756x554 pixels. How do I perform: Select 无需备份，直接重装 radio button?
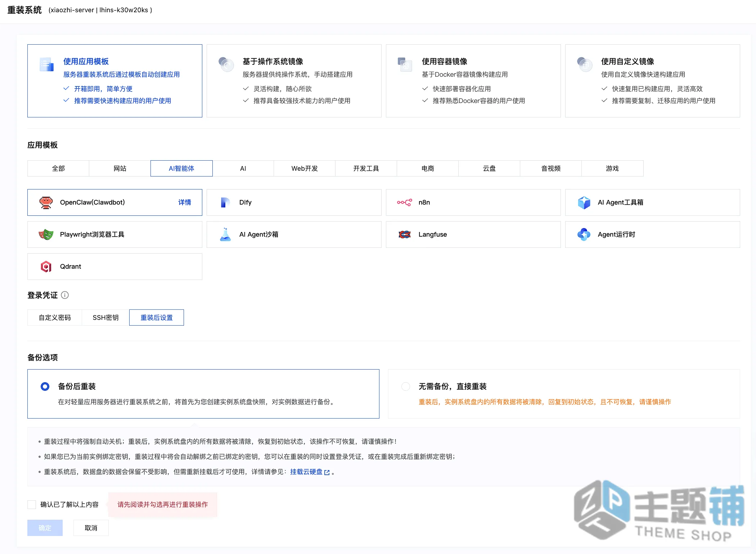406,387
